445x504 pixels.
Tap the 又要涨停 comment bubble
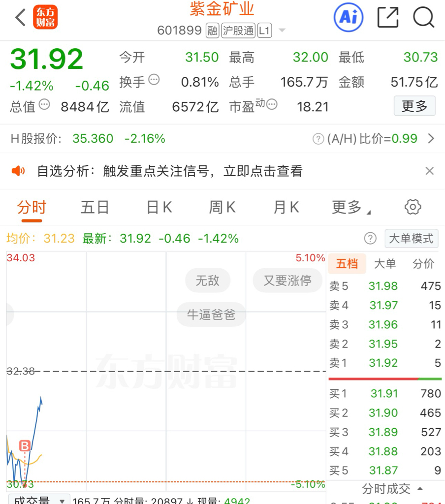click(x=287, y=281)
